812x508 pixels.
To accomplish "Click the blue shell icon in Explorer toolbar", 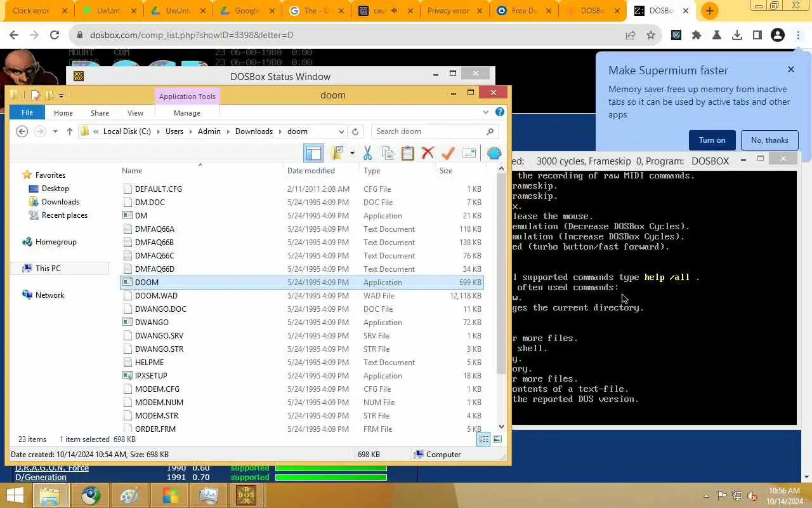I will (494, 153).
